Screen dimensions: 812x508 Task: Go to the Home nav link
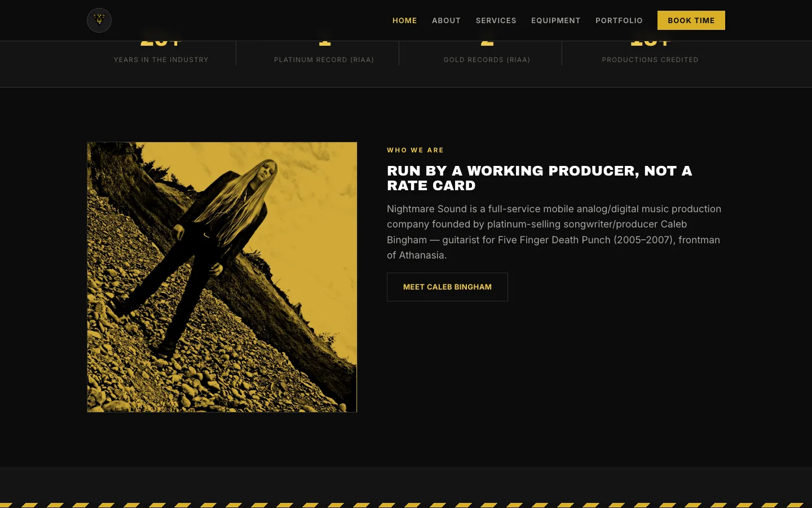tap(405, 20)
